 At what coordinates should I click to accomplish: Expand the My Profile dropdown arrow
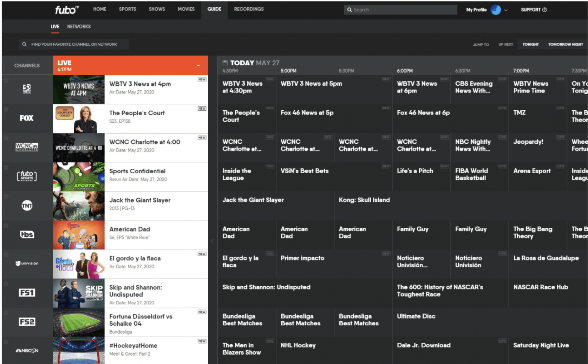click(x=506, y=10)
